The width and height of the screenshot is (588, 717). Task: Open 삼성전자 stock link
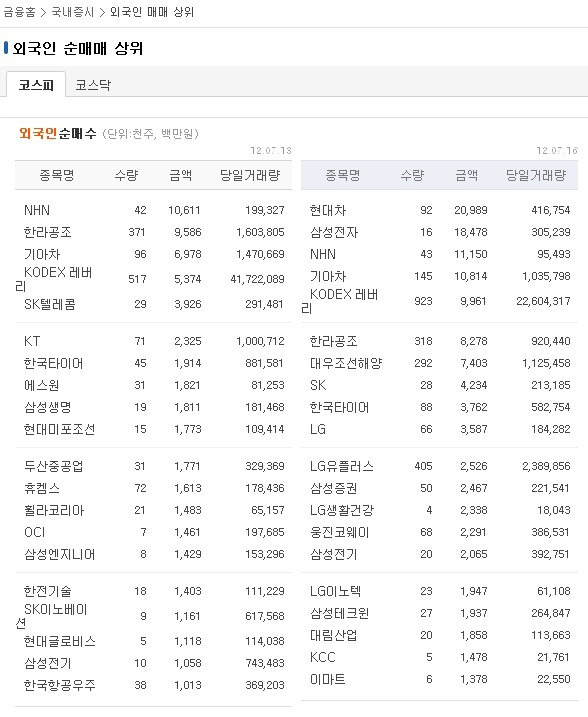334,232
